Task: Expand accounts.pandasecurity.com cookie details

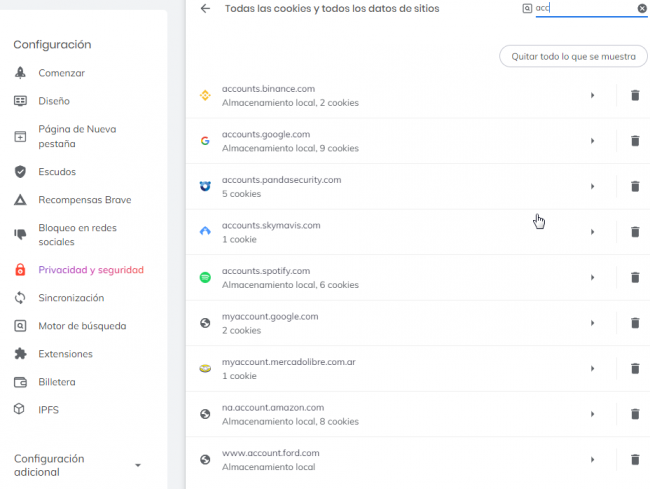Action: pyautogui.click(x=592, y=186)
